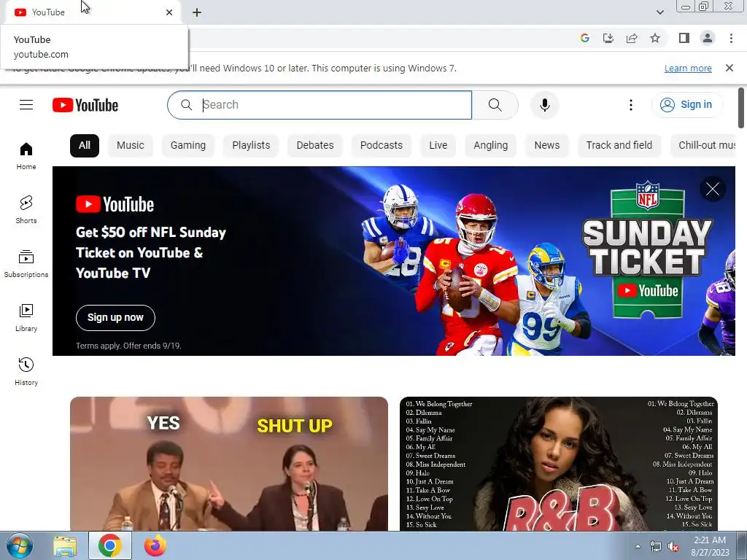The width and height of the screenshot is (747, 560).
Task: Open the YES / SHUT UP debate video thumbnail
Action: click(228, 464)
